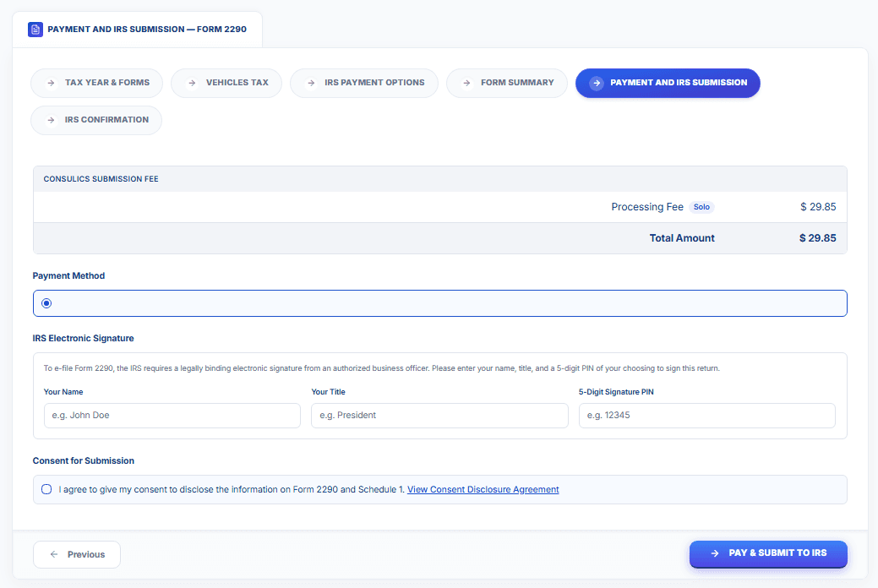Viewport: 878px width, 588px height.
Task: Click the 5-Digit Signature PIN field
Action: [706, 416]
